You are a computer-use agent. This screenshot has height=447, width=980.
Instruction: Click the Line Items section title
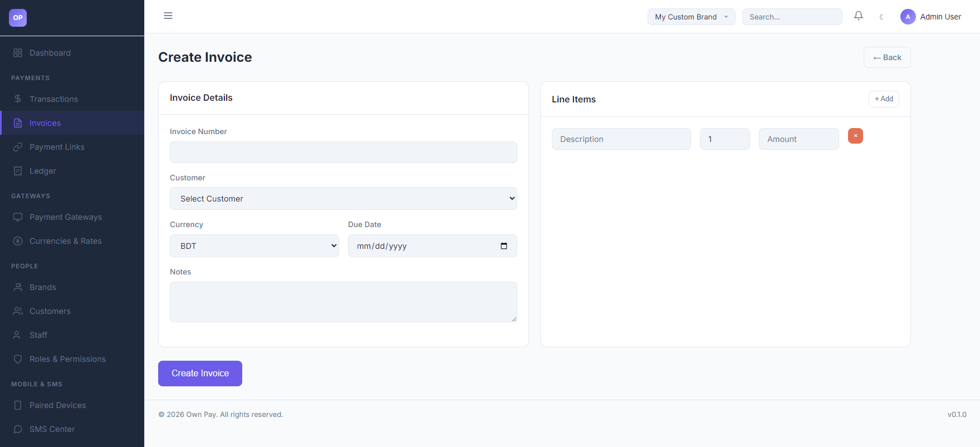pyautogui.click(x=574, y=99)
